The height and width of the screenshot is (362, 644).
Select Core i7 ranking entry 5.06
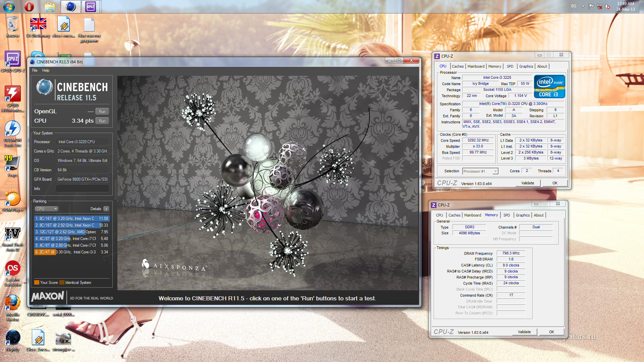pyautogui.click(x=72, y=245)
